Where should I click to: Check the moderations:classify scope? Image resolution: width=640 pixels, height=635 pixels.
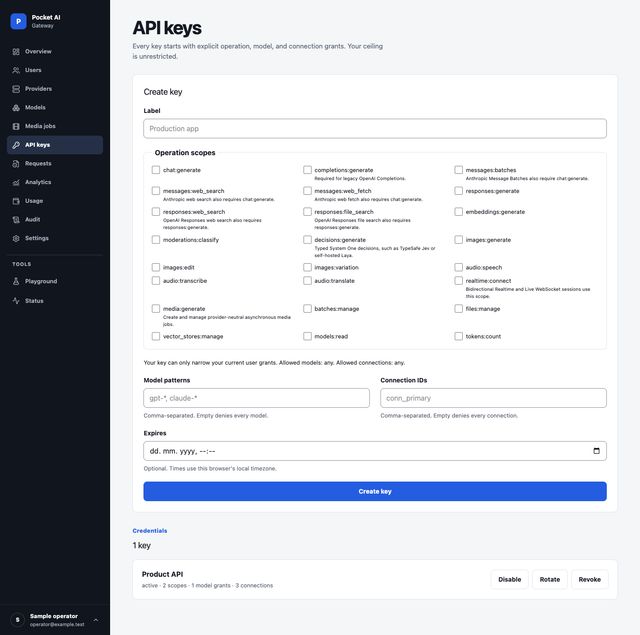[156, 240]
